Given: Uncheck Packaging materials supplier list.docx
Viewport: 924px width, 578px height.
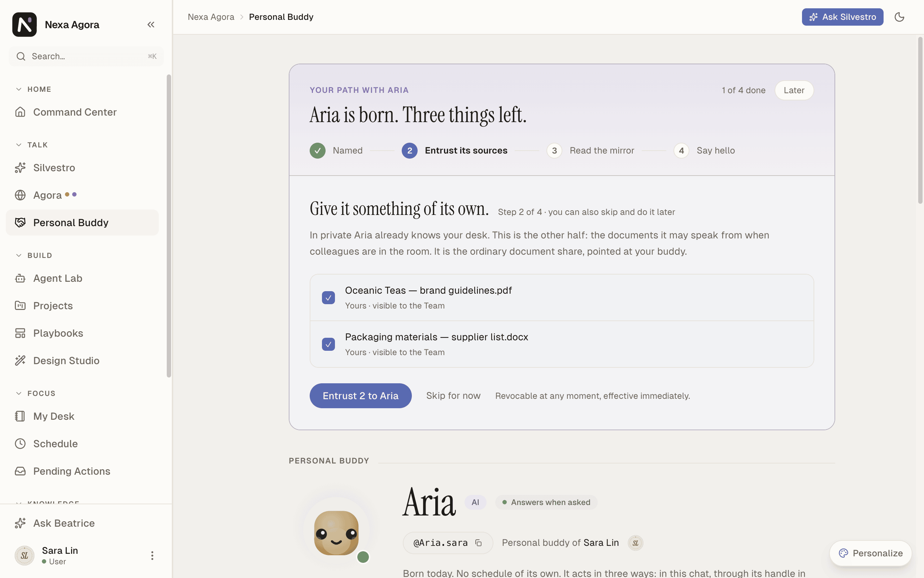Looking at the screenshot, I should click(328, 344).
